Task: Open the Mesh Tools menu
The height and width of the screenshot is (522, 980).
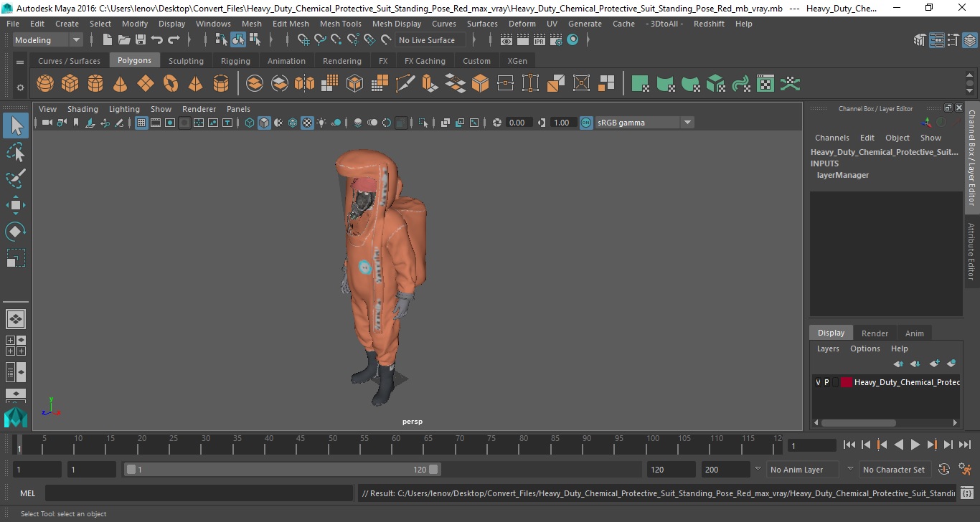Action: (340, 24)
